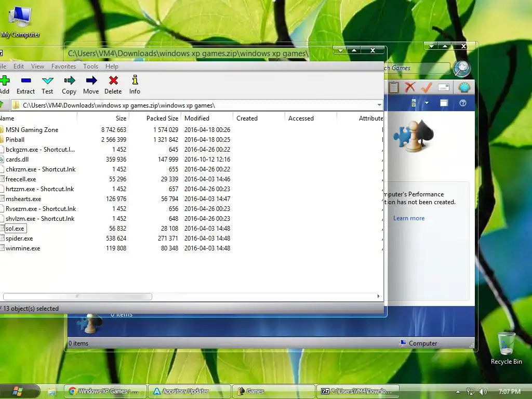The image size is (532, 399).
Task: Click the horizontal scrollbar thumb in file list
Action: pyautogui.click(x=77, y=296)
